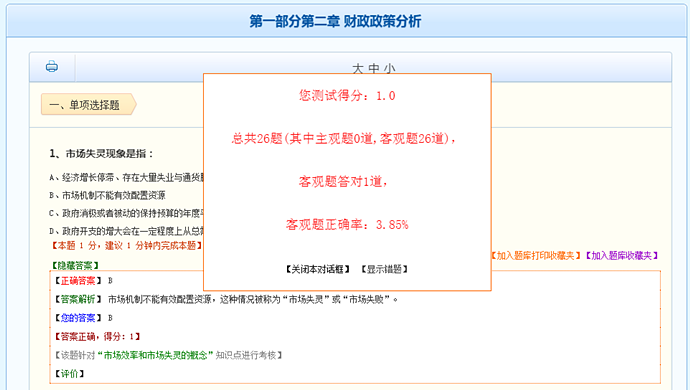Click the 答案正确，得分：1 line
The width and height of the screenshot is (690, 390).
click(97, 337)
